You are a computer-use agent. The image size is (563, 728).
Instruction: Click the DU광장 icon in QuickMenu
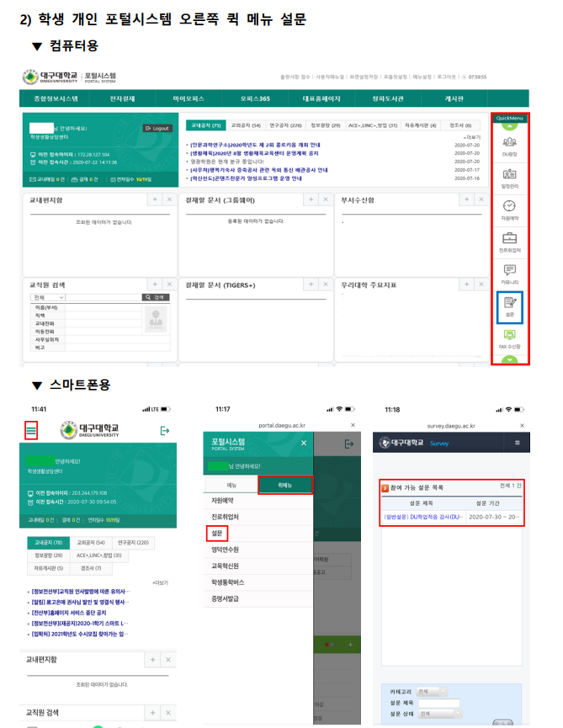tap(510, 144)
